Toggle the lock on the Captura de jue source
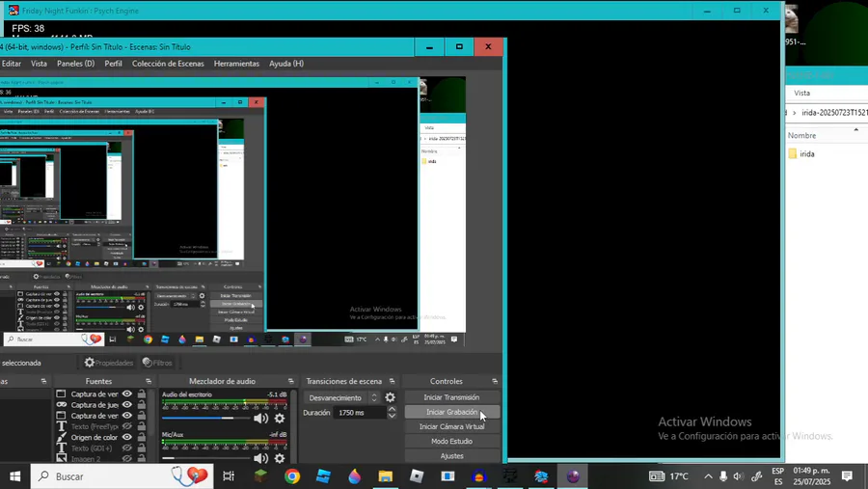 [142, 405]
